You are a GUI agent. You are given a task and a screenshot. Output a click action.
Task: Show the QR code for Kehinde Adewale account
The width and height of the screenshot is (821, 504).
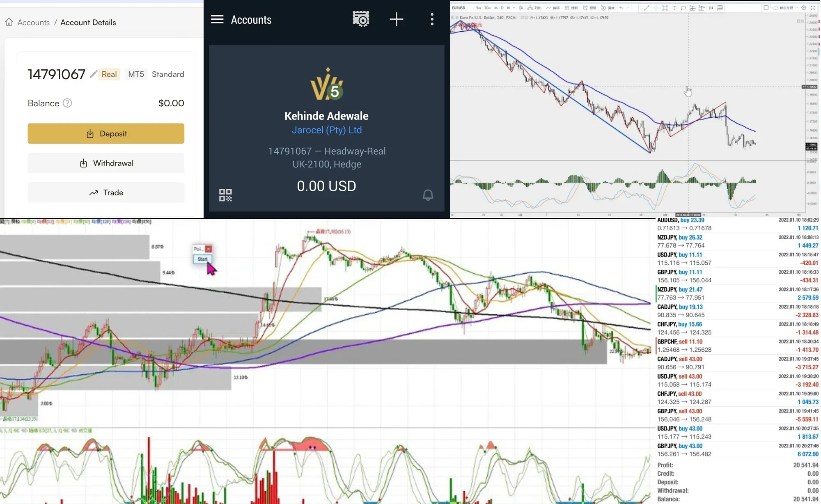[x=225, y=195]
